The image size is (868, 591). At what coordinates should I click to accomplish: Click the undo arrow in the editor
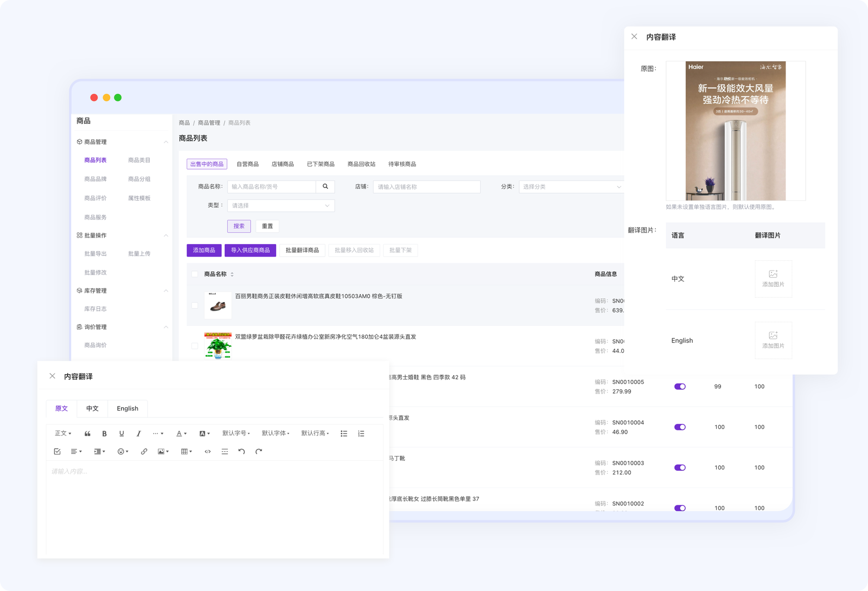[241, 452]
